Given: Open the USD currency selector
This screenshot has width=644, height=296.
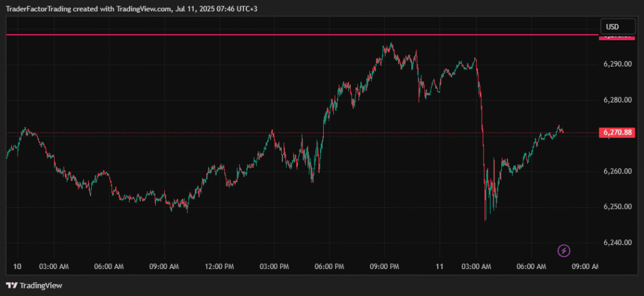Looking at the screenshot, I should 618,26.
